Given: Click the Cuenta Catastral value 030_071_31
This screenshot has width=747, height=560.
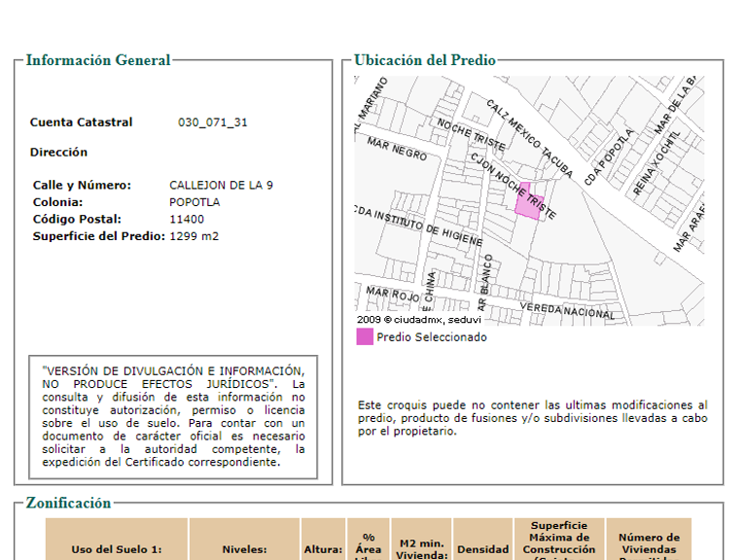Looking at the screenshot, I should tap(212, 122).
